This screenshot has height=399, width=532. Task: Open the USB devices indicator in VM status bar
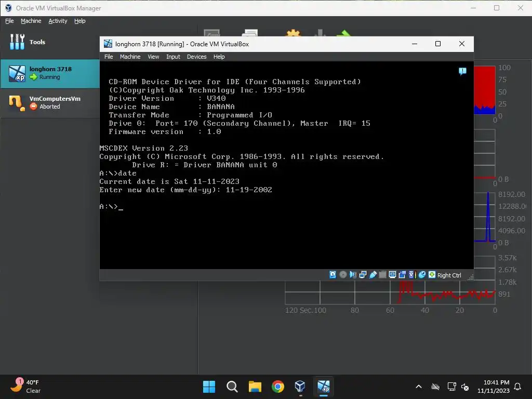click(x=373, y=275)
